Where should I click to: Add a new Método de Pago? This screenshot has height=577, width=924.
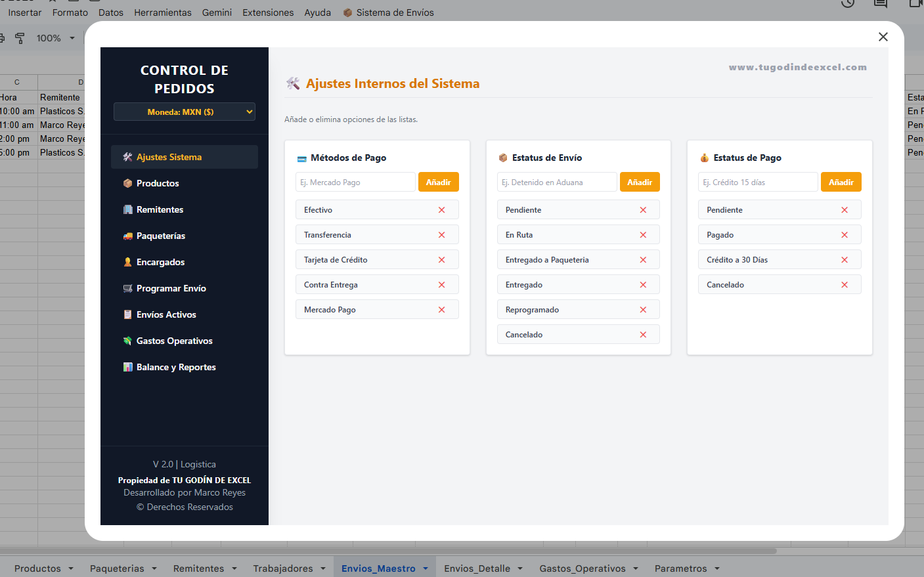[438, 182]
